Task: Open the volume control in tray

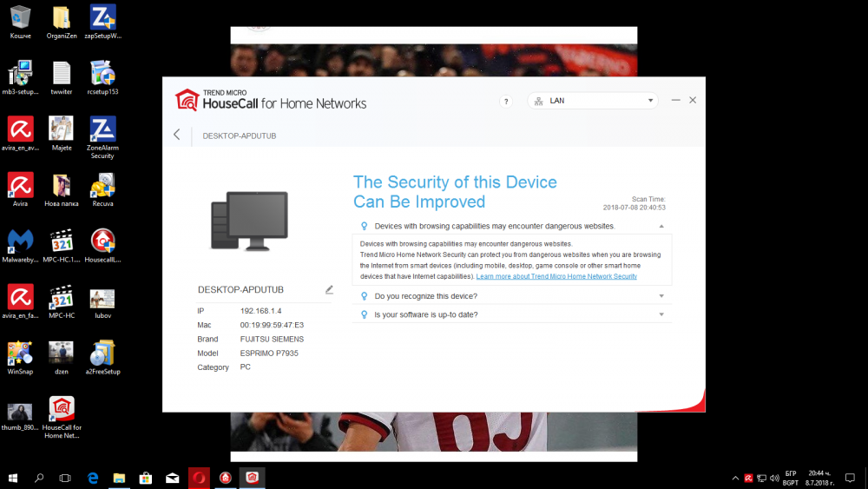Action: point(774,478)
